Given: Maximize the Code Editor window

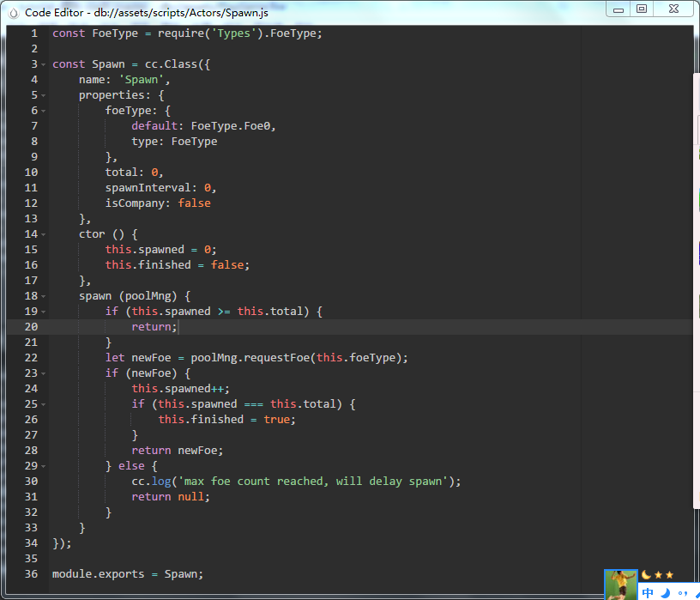Looking at the screenshot, I should coord(642,9).
